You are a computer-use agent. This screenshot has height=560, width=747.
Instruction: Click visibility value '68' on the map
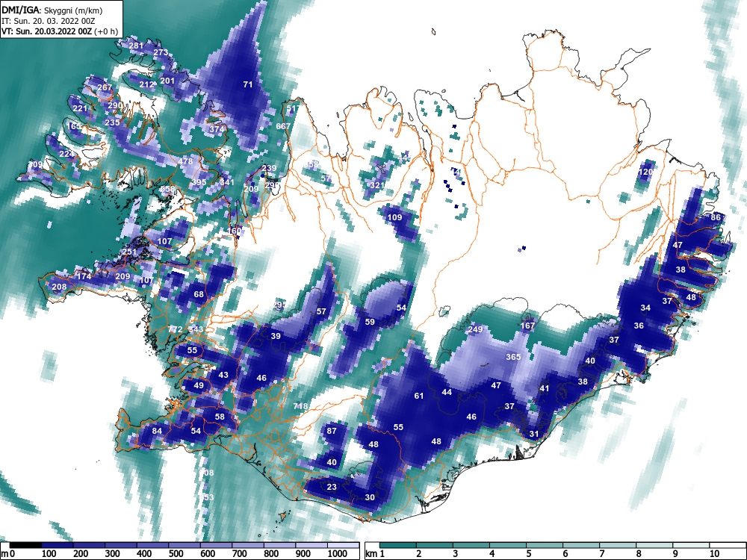click(199, 294)
